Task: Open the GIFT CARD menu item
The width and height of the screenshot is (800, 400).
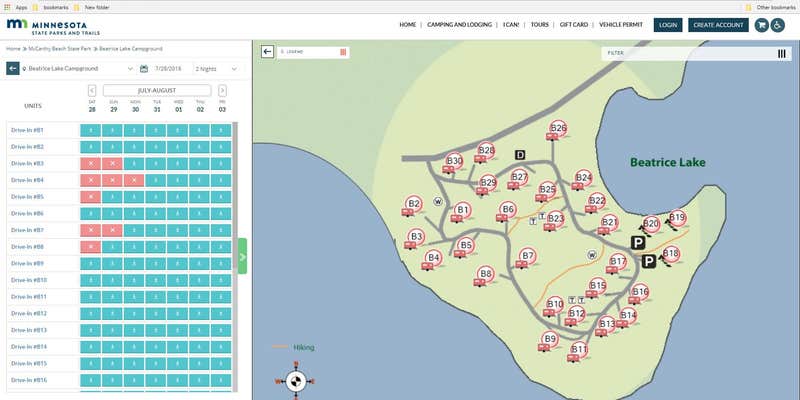Action: point(574,24)
